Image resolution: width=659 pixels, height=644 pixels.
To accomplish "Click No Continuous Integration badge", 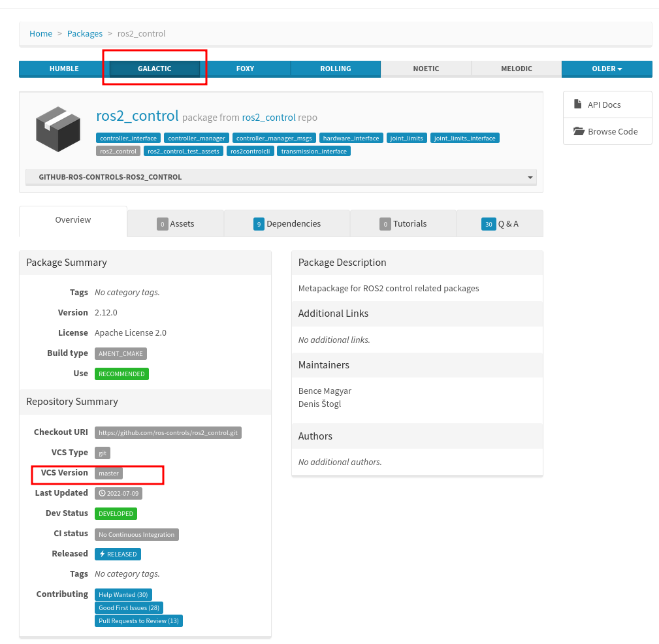I will click(137, 535).
